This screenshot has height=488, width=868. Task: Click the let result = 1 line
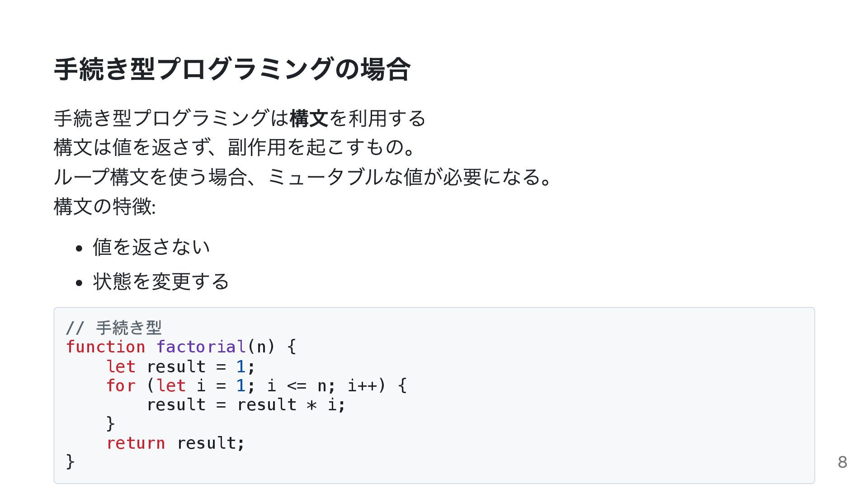(181, 366)
